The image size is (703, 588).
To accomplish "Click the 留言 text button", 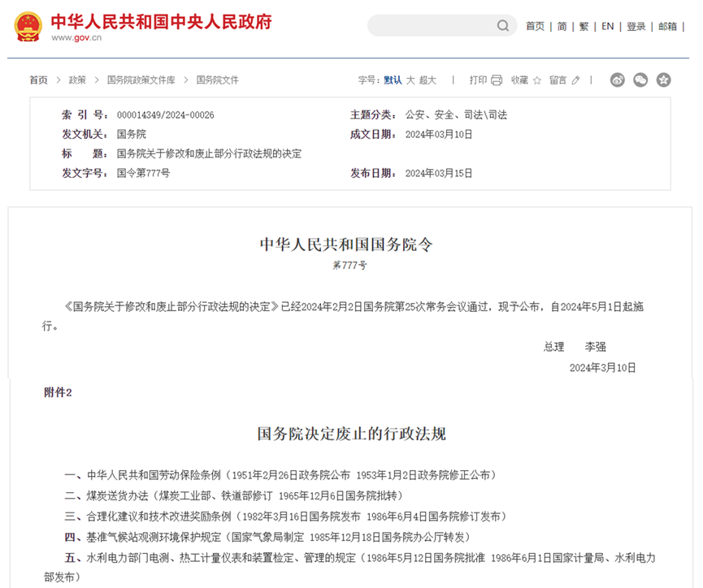I will point(558,80).
